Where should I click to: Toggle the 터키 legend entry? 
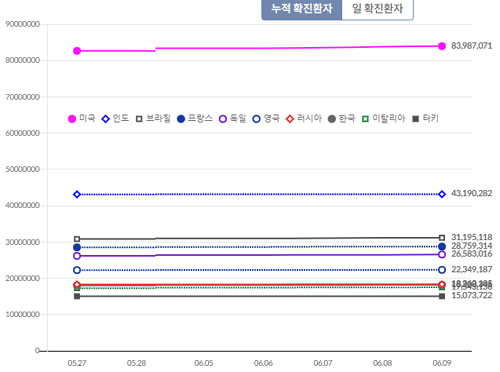[425, 118]
